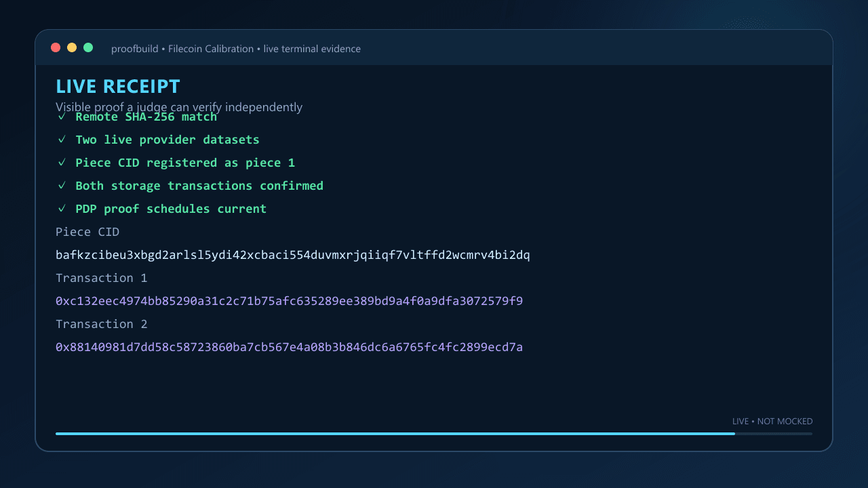This screenshot has height=488, width=868.
Task: Click the yellow minimize window dot
Action: pos(72,47)
